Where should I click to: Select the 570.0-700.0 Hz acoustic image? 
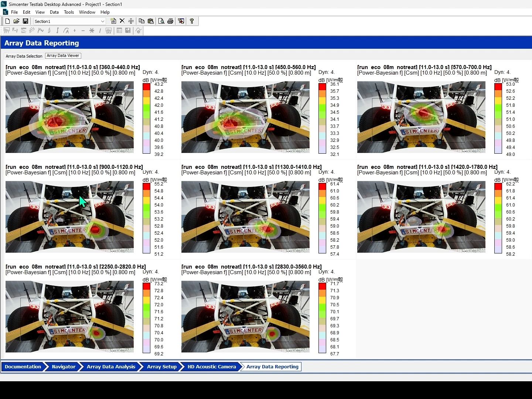[x=421, y=117]
